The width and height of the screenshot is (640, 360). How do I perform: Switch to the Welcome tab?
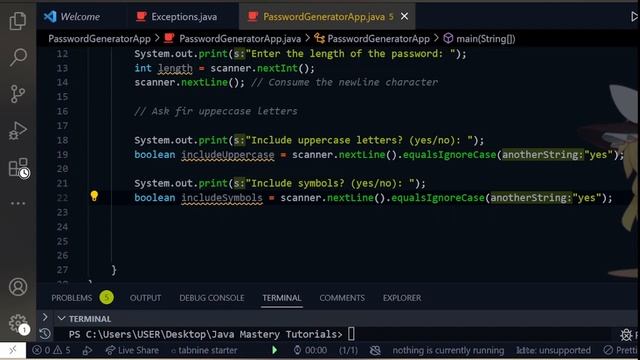[72, 16]
